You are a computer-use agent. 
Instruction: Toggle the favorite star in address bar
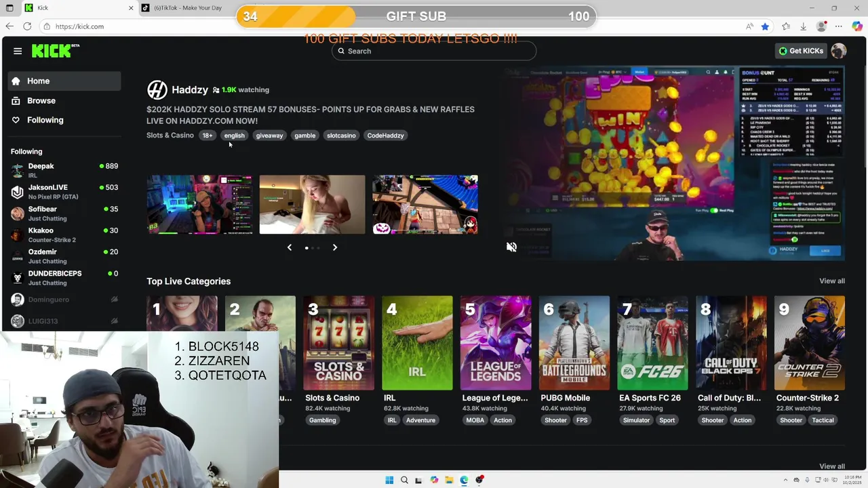click(x=765, y=26)
